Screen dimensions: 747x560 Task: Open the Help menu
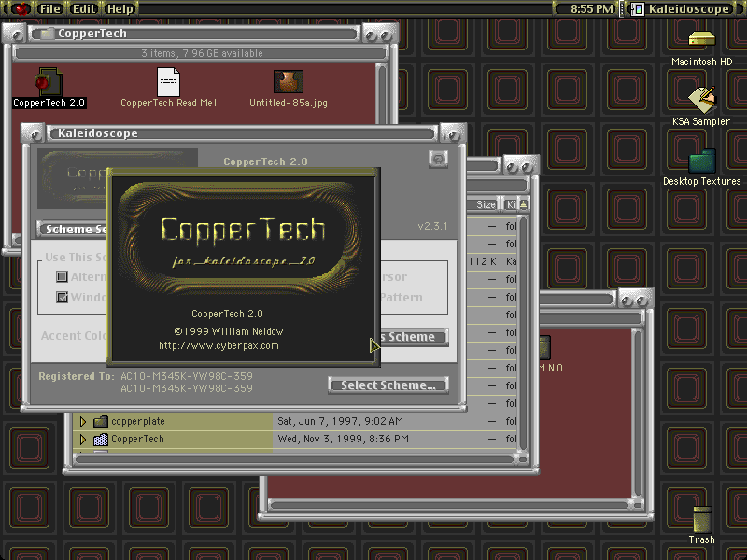pos(120,8)
